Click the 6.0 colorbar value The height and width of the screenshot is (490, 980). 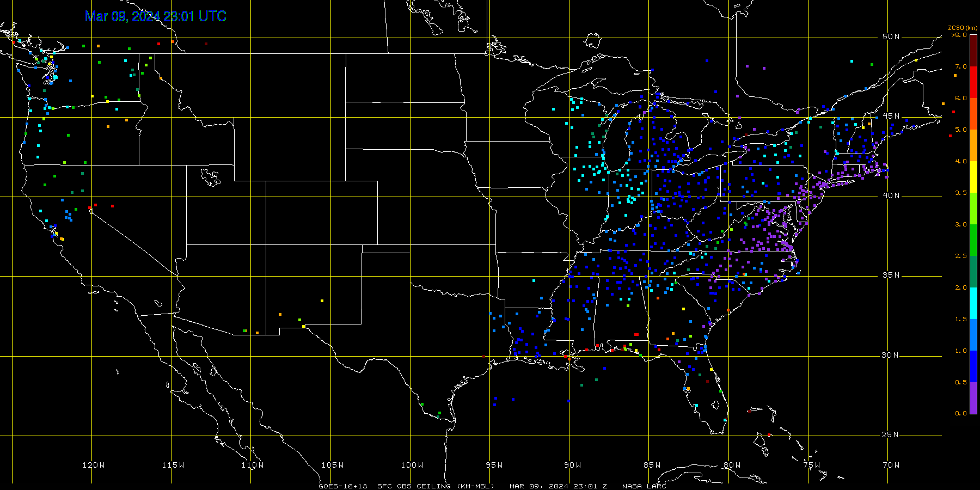961,98
